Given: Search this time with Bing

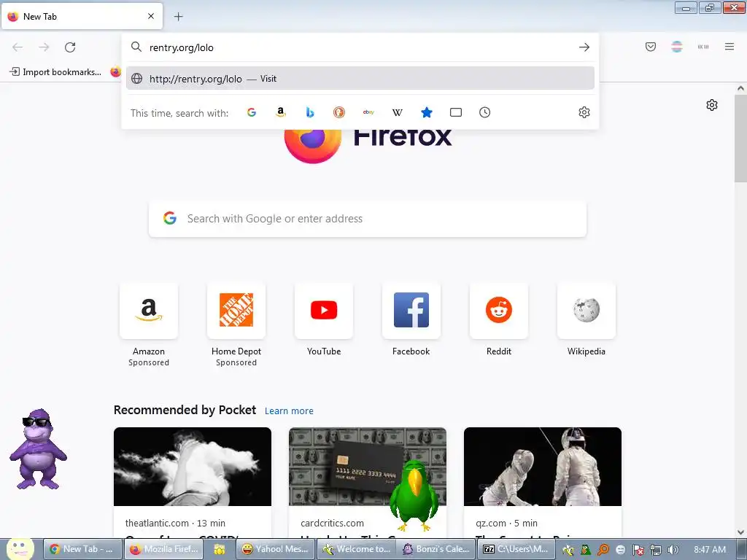Looking at the screenshot, I should (x=309, y=112).
